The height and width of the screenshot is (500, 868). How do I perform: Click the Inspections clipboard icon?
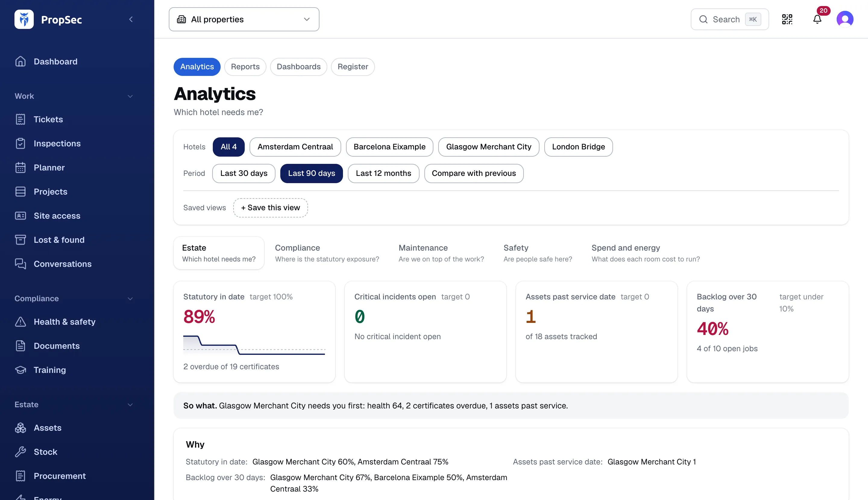click(20, 143)
